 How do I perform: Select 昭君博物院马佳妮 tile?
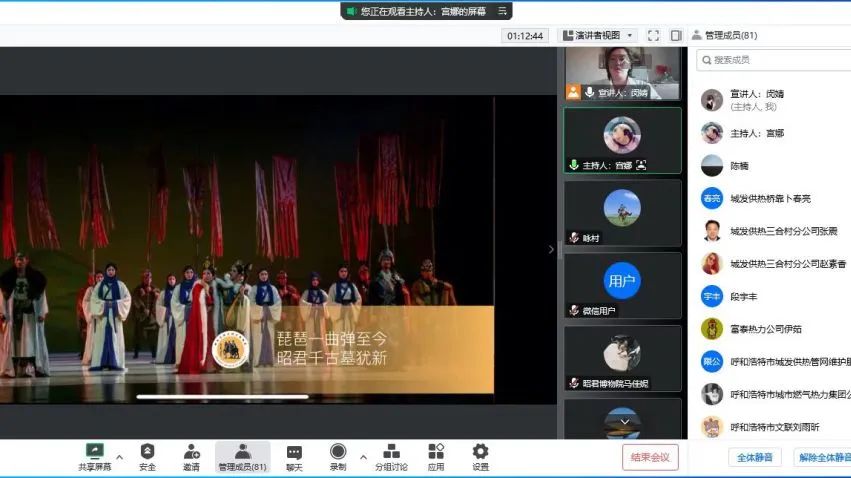point(623,359)
